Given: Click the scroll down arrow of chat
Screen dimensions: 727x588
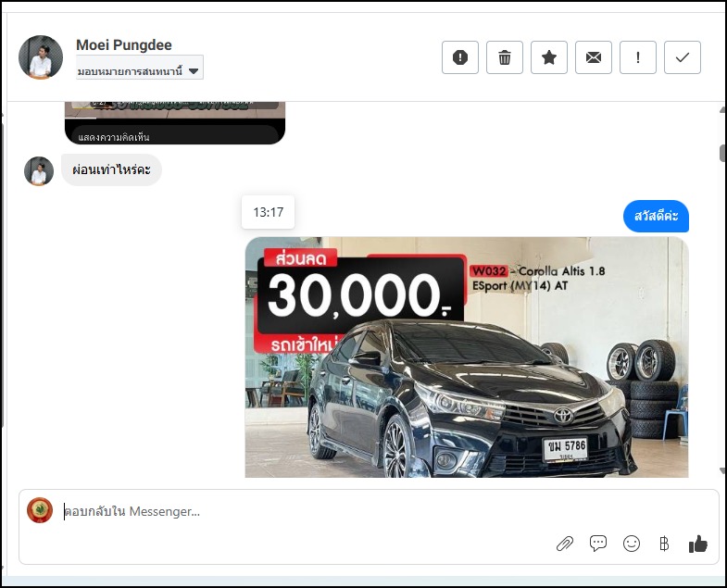Looking at the screenshot, I should (722, 470).
